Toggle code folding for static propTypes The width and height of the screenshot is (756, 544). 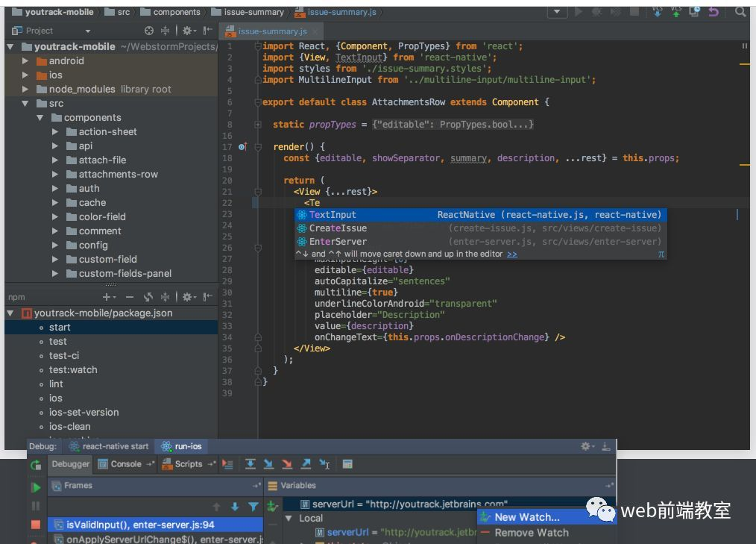[x=257, y=125]
